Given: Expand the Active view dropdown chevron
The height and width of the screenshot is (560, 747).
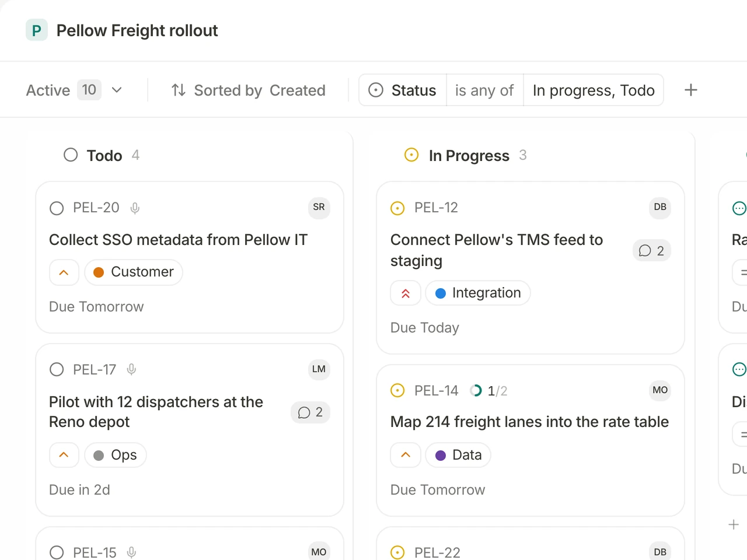Looking at the screenshot, I should point(117,90).
